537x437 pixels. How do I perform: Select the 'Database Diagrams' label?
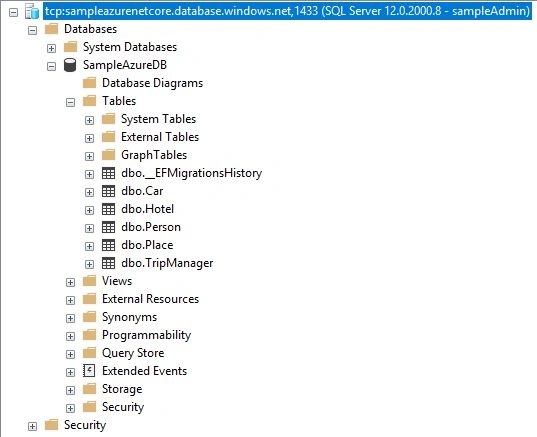[152, 83]
